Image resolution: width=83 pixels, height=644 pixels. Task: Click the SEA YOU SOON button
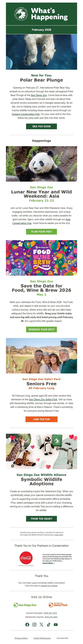pyautogui.click(x=41, y=127)
